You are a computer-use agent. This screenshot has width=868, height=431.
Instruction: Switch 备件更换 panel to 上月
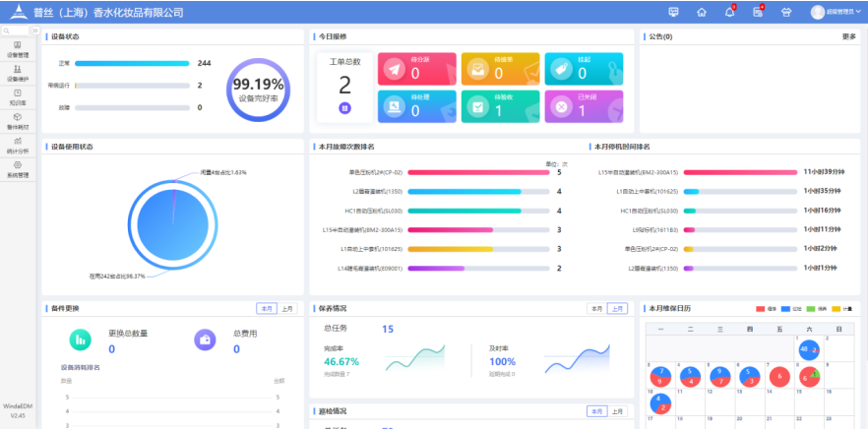286,308
